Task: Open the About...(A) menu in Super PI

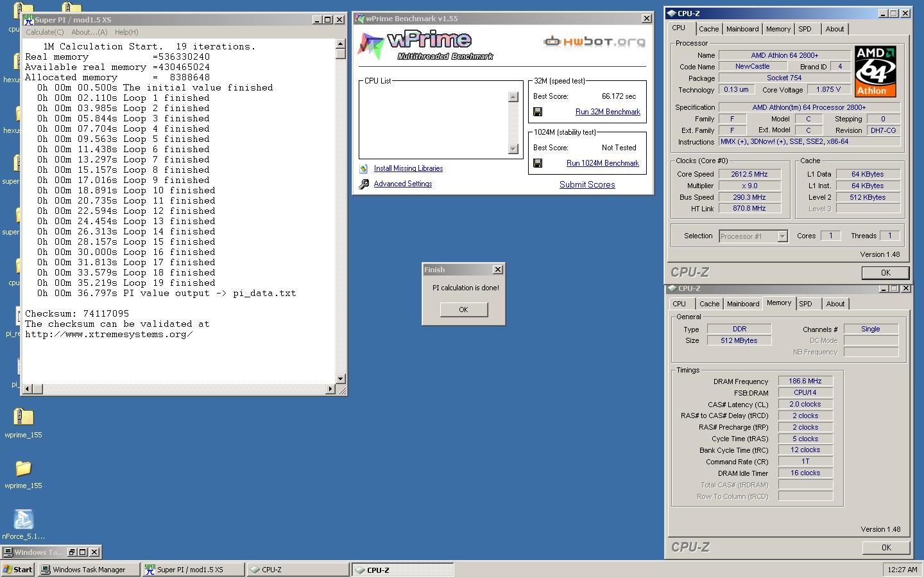Action: point(89,32)
